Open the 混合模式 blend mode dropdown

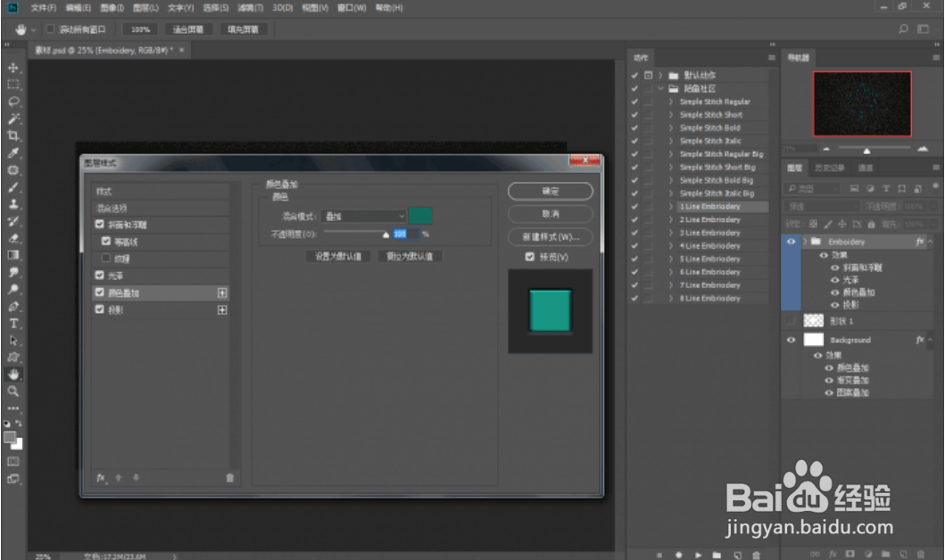[x=364, y=216]
